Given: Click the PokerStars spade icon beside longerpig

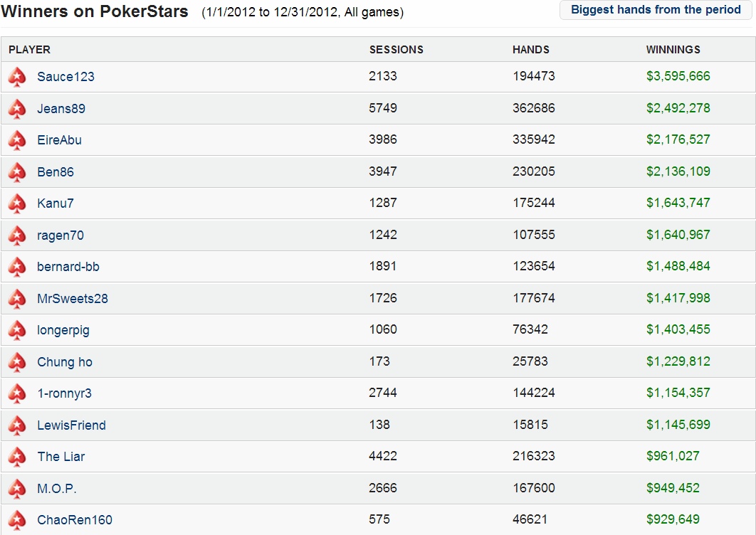Looking at the screenshot, I should point(17,330).
